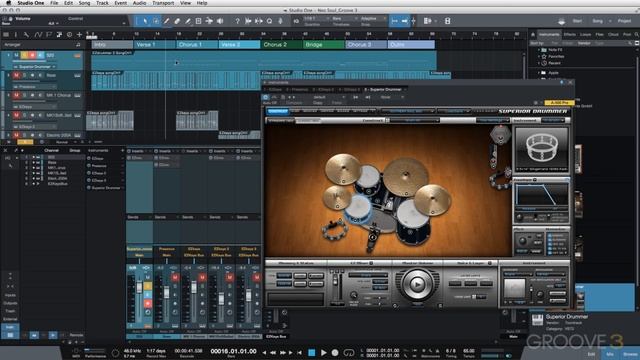Expand the Bass track
The height and width of the screenshot is (360, 640).
[x=8, y=75]
